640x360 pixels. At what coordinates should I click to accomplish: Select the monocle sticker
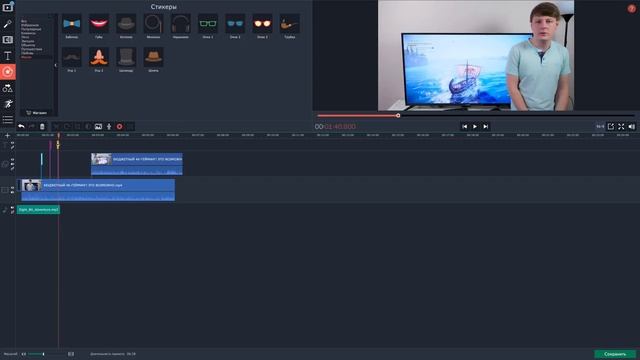click(153, 24)
